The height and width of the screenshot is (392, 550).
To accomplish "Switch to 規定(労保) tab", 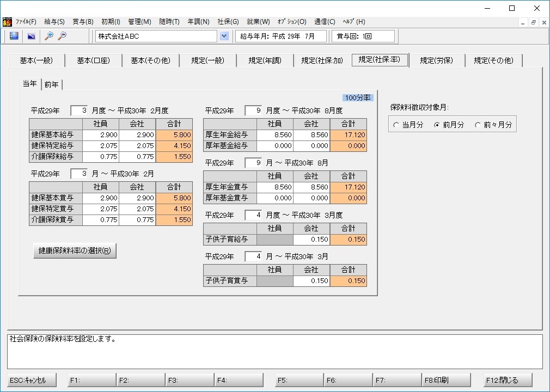I will coord(436,60).
